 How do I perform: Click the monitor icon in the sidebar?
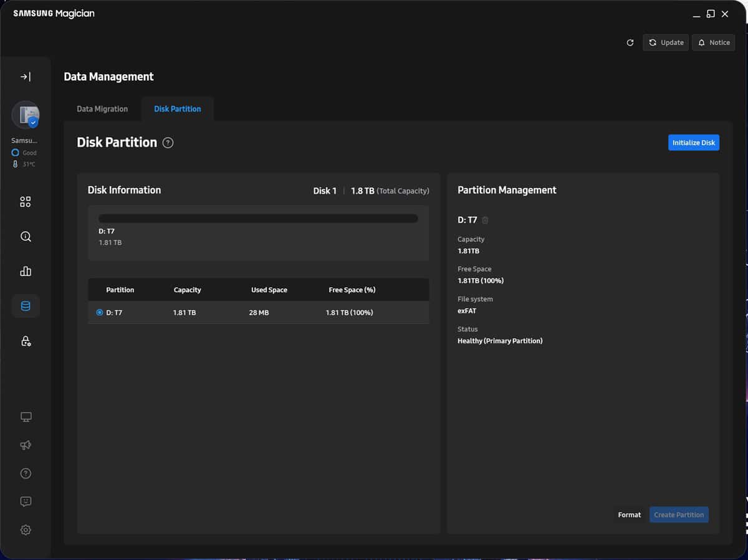pyautogui.click(x=26, y=417)
